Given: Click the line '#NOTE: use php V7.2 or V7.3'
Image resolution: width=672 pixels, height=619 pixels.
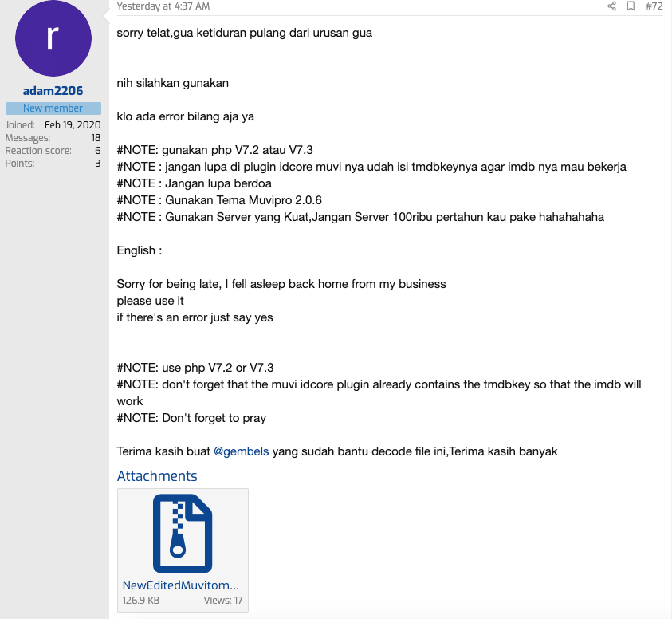Looking at the screenshot, I should tap(195, 368).
